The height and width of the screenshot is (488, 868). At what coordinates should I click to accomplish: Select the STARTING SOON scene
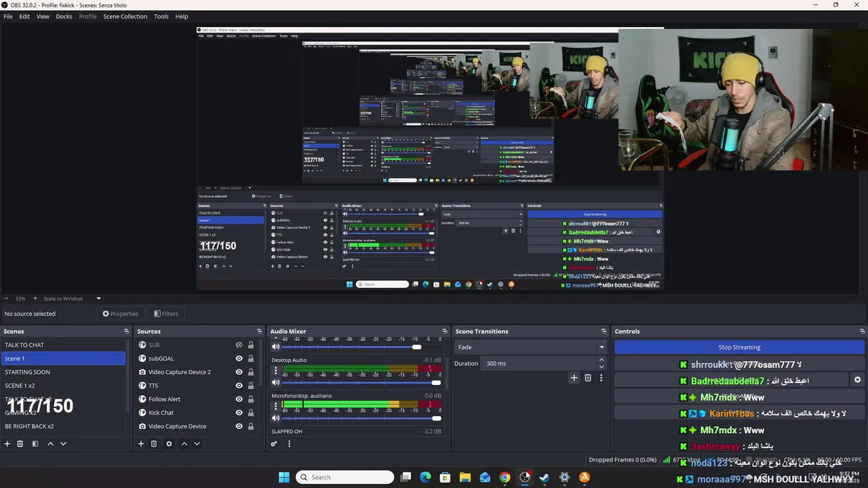[63, 372]
